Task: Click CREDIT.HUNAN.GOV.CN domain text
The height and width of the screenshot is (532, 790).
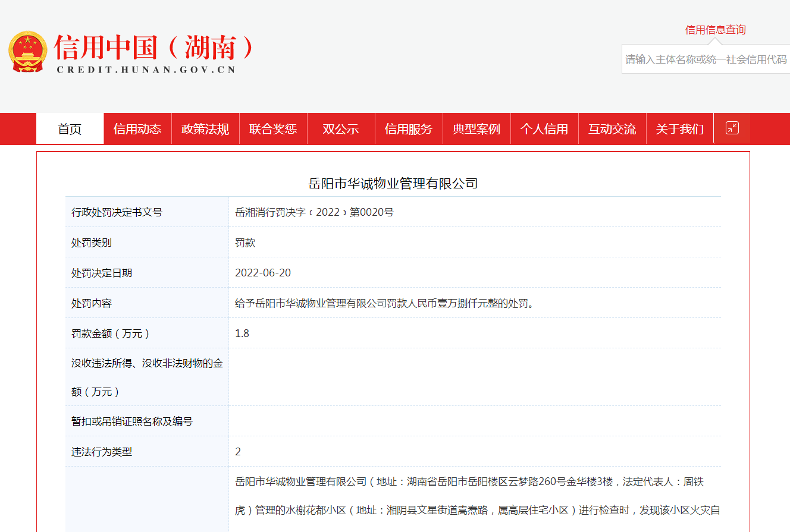Action: pyautogui.click(x=146, y=70)
